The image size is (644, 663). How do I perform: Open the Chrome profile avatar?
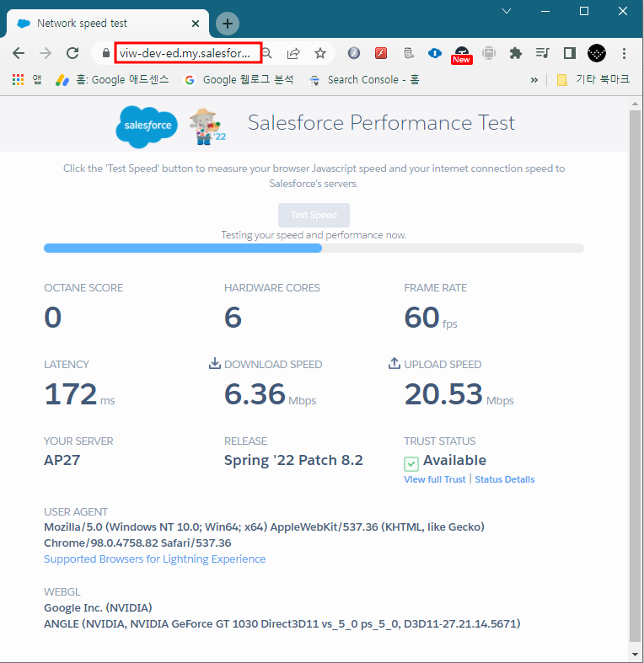coord(597,53)
